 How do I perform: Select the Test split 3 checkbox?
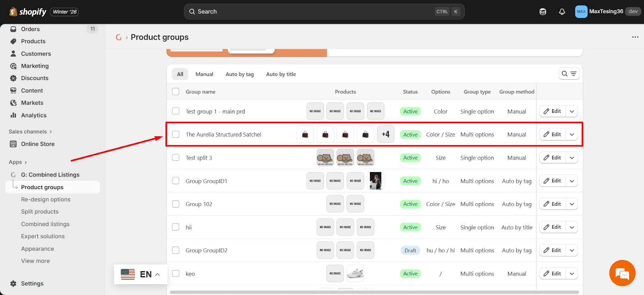pos(176,158)
